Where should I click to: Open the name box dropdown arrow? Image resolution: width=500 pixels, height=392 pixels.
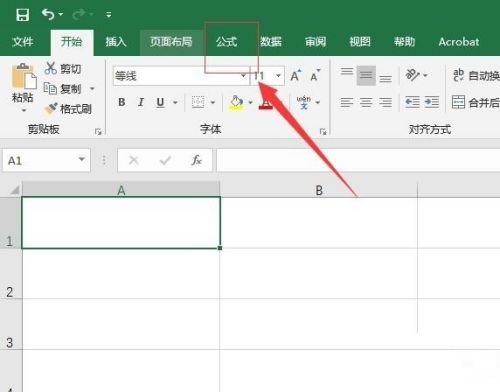(x=82, y=159)
